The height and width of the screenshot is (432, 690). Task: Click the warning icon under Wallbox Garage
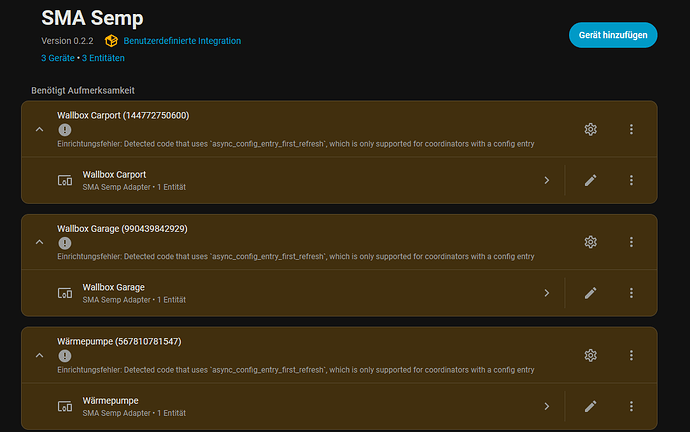65,243
